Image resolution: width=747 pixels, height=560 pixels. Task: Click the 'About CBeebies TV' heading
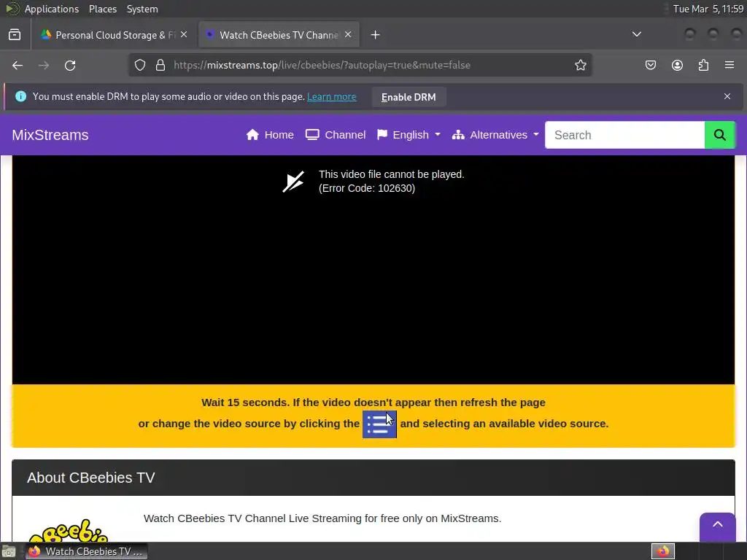click(x=91, y=478)
